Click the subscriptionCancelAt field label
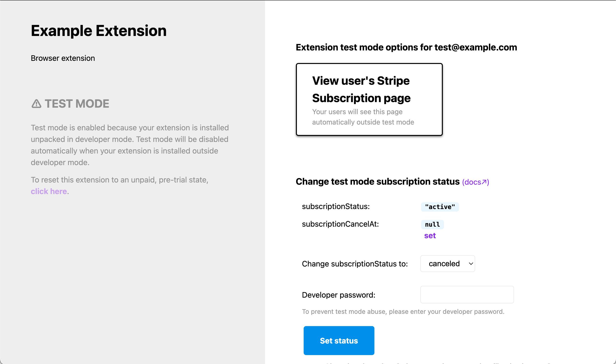Image resolution: width=616 pixels, height=364 pixels. coord(340,224)
